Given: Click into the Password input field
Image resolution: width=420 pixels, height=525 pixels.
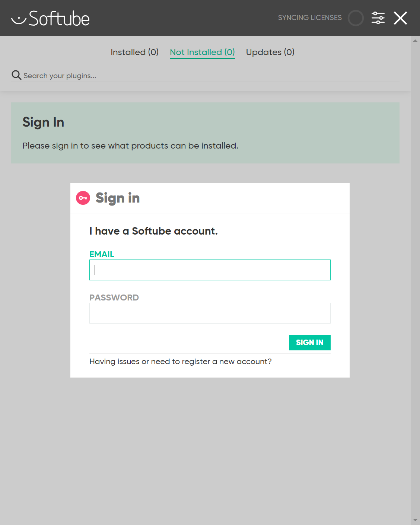Looking at the screenshot, I should coord(210,313).
